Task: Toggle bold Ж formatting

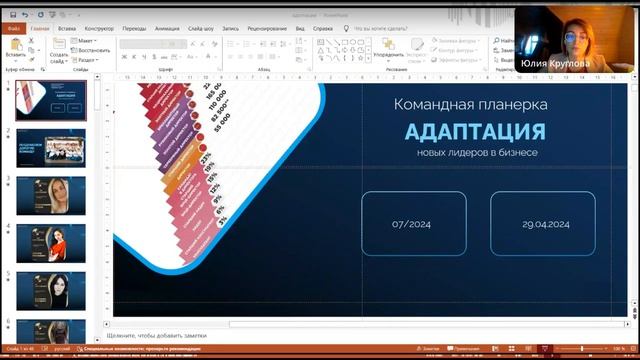Action: 124,57
